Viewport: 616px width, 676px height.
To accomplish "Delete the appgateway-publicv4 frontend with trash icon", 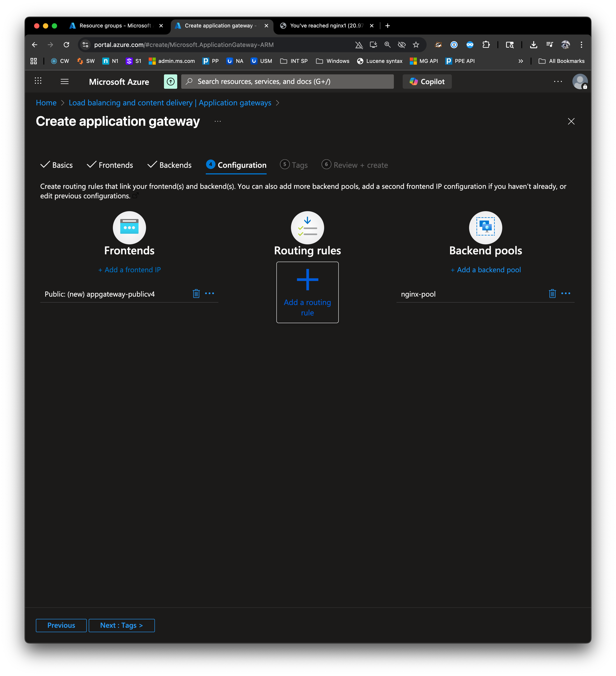I will 196,294.
